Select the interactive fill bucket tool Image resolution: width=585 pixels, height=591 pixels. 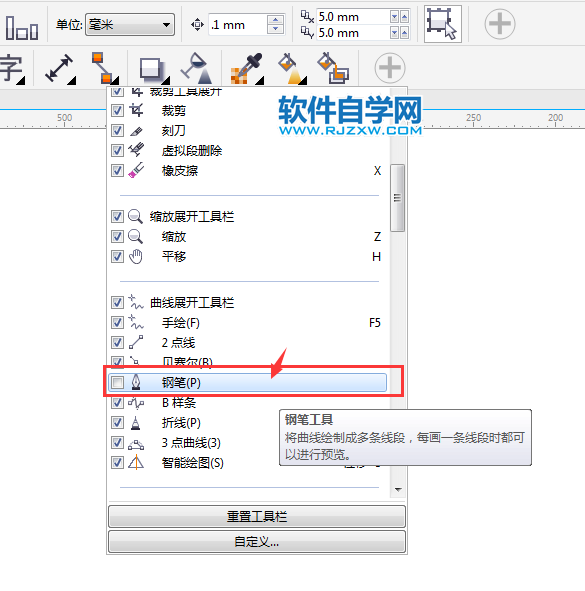(291, 68)
